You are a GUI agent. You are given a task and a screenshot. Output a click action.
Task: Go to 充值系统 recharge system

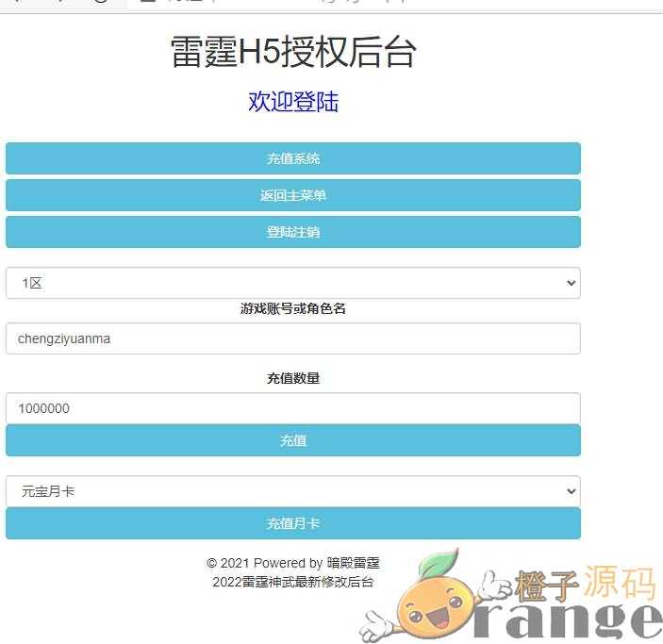292,158
